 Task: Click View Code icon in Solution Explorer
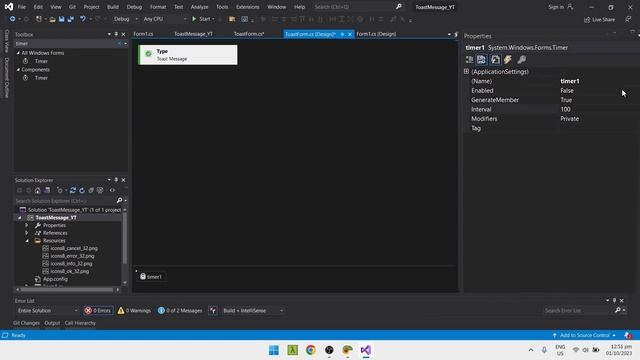coord(112,190)
